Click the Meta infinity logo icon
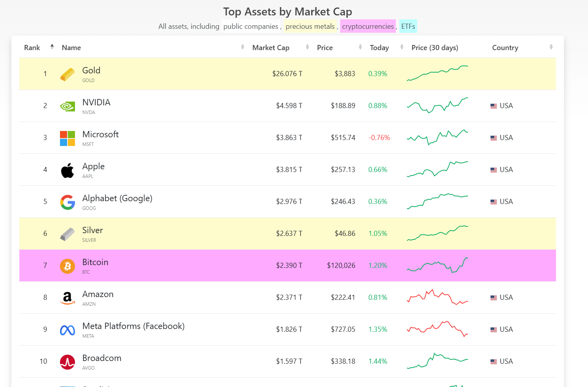The height and width of the screenshot is (387, 588). coord(67,330)
